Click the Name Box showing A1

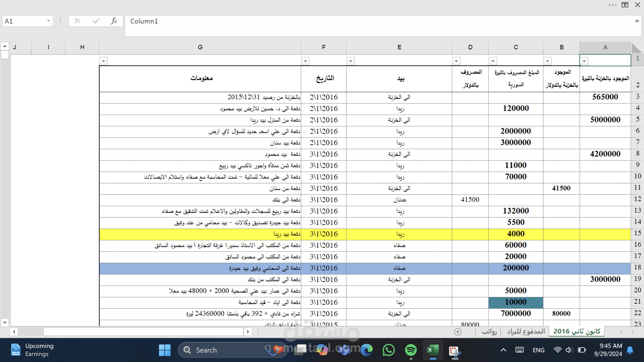(28, 21)
